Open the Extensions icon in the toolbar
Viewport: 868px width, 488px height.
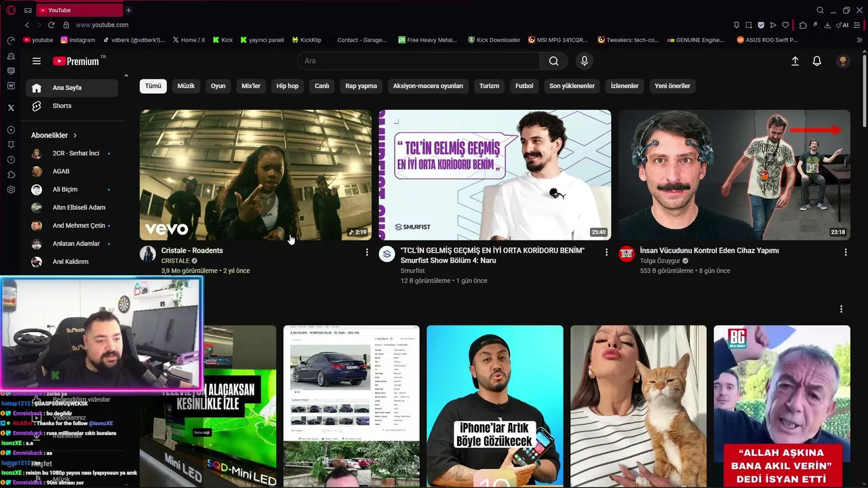click(x=803, y=25)
